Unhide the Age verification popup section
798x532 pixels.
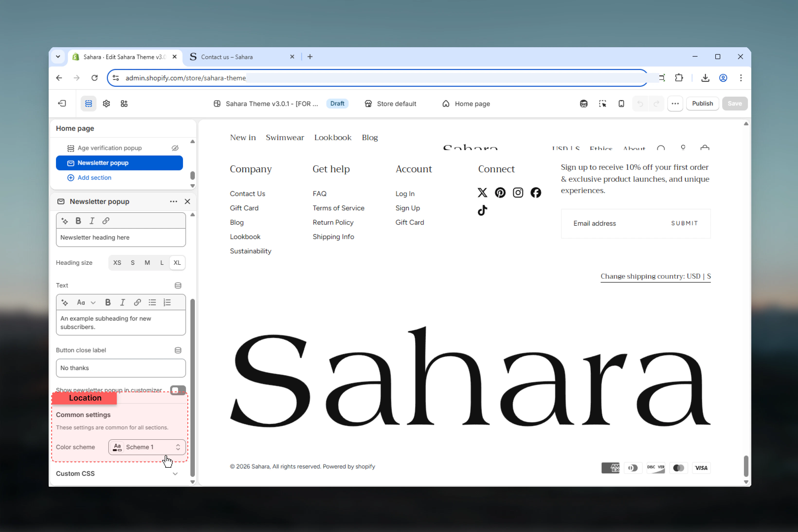pos(175,148)
